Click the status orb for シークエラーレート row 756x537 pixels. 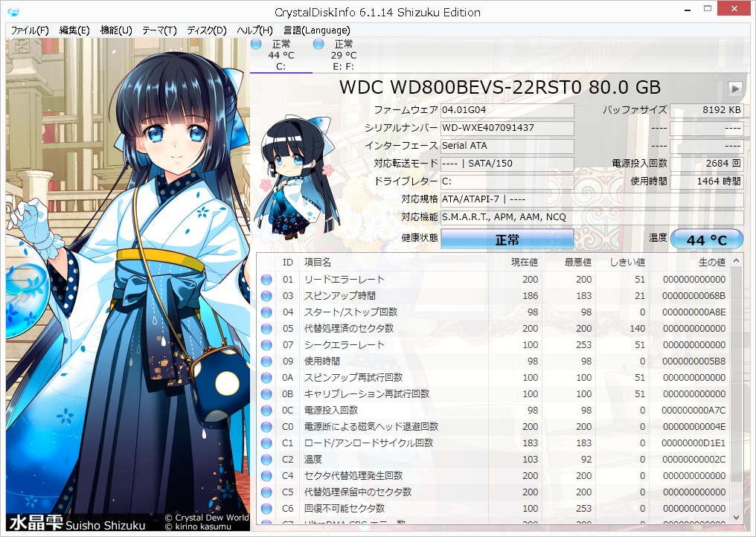click(x=266, y=345)
